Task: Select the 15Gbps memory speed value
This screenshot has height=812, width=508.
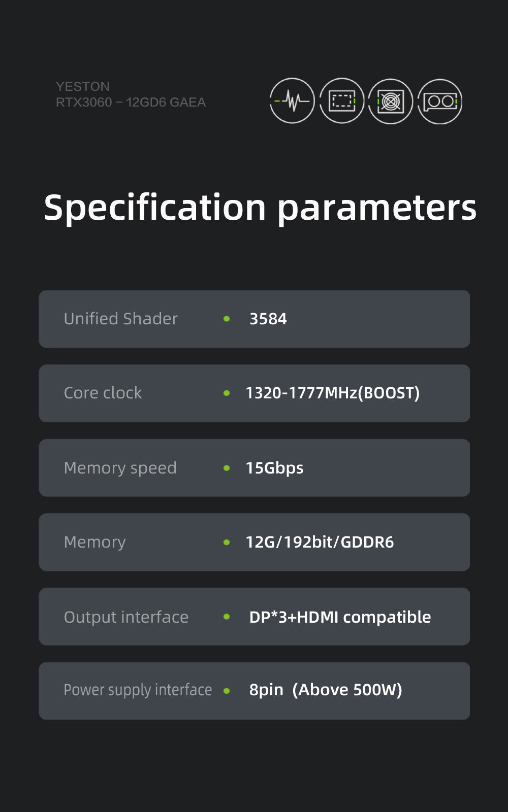Action: point(274,468)
